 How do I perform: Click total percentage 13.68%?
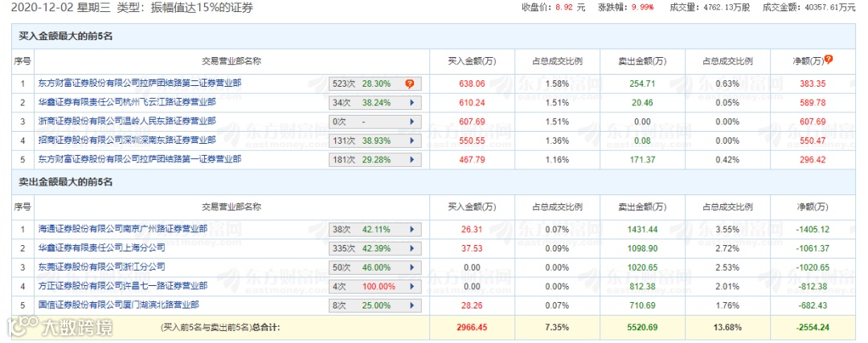tap(727, 328)
